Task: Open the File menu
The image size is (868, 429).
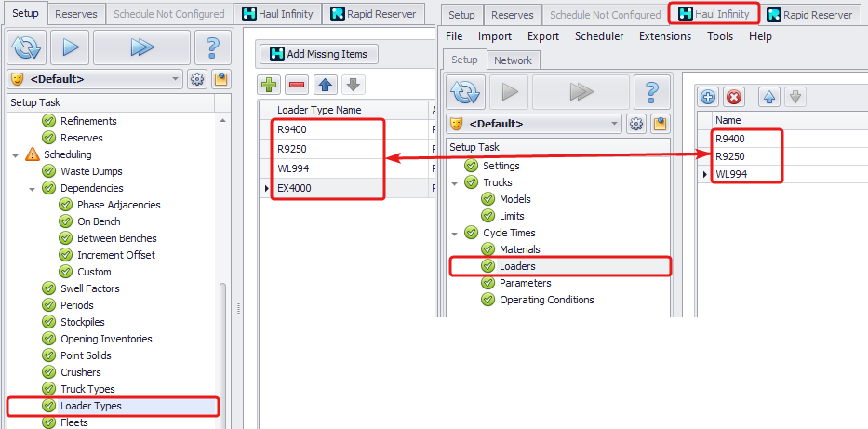Action: click(x=454, y=36)
